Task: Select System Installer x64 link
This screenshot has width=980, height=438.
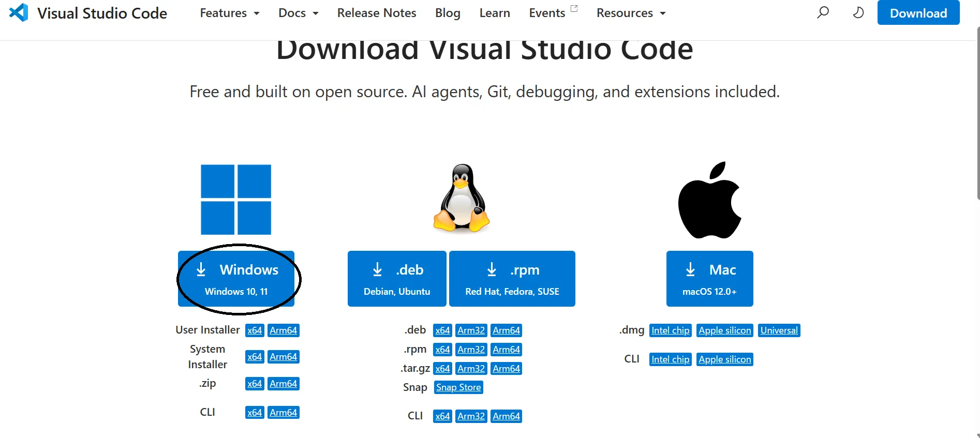Action: click(255, 357)
